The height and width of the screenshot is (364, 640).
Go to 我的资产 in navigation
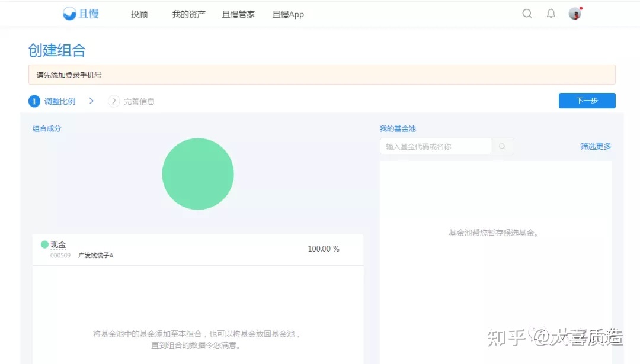pos(188,14)
